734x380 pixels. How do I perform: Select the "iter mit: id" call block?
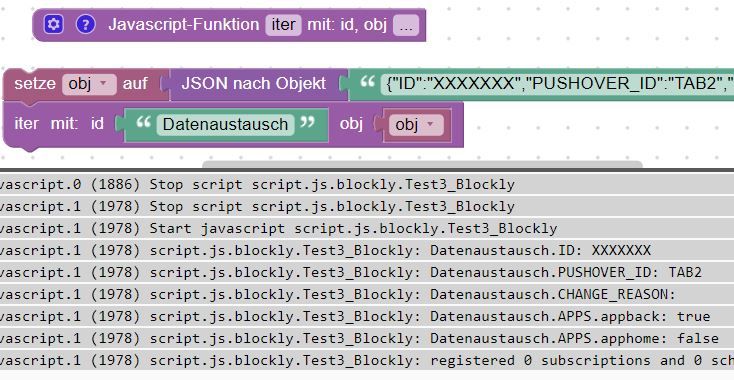click(59, 124)
